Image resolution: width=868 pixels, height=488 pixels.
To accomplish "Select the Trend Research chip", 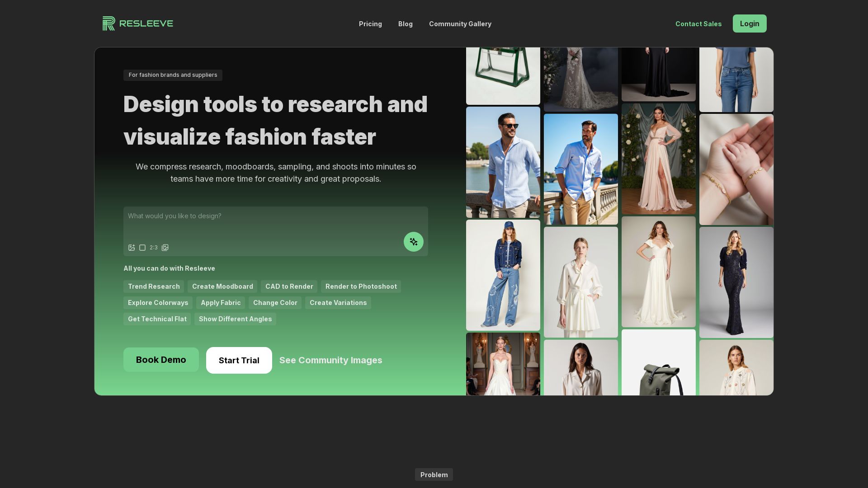I will pos(154,286).
